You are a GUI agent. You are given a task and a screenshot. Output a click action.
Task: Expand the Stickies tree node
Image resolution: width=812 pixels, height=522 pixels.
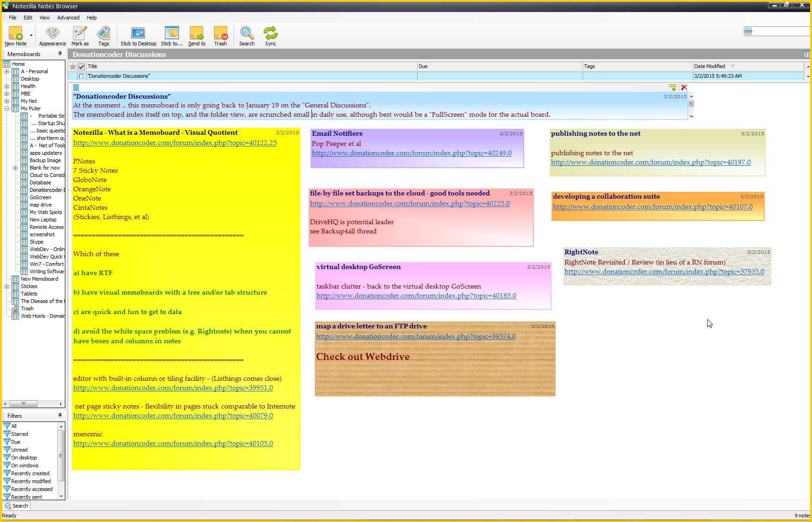click(6, 286)
